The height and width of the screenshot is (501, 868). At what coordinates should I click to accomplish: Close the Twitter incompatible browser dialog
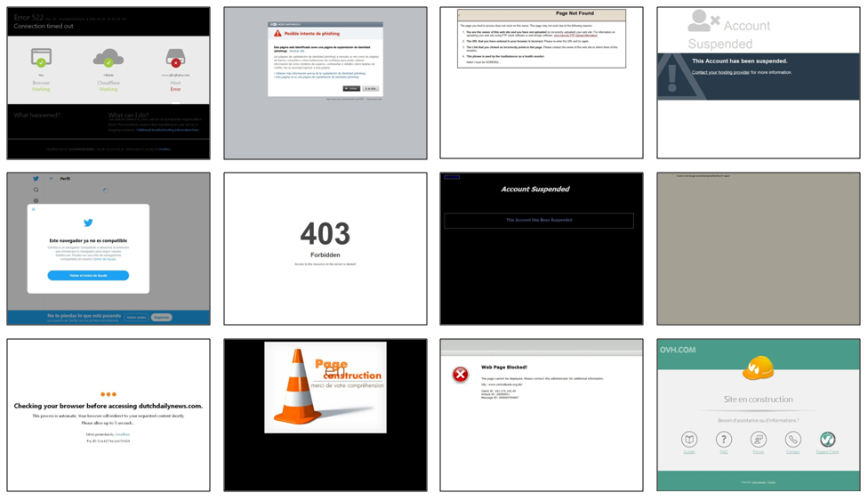33,209
